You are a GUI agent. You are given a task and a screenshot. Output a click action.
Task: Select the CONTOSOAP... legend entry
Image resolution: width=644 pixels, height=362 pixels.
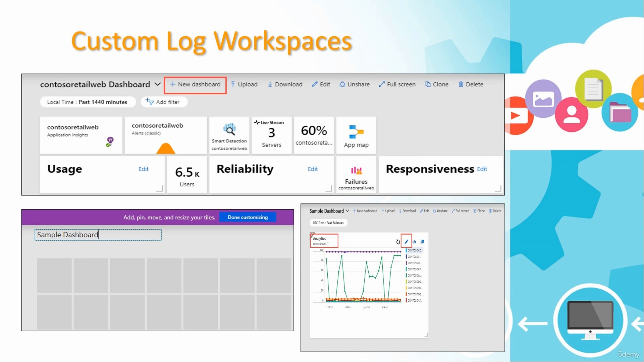tap(414, 269)
